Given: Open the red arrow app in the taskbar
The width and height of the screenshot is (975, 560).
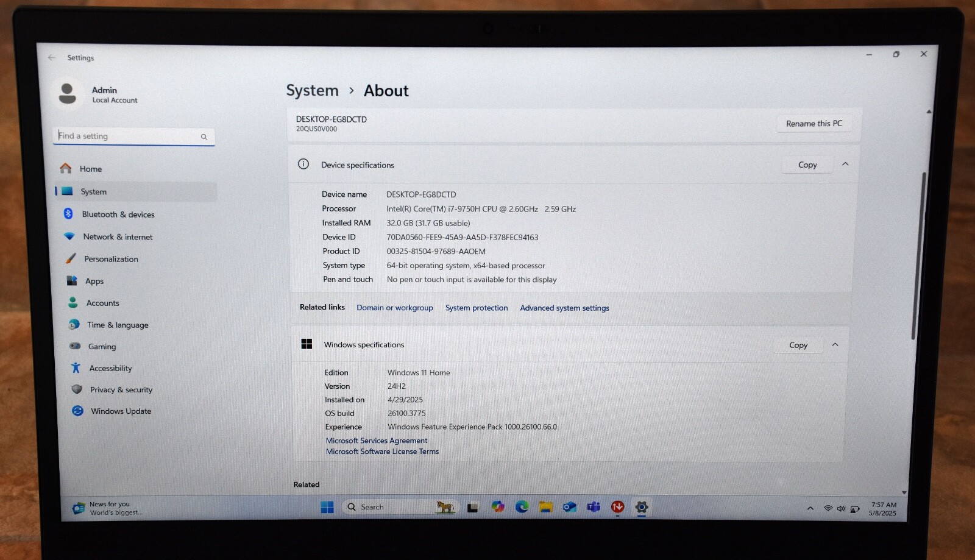Looking at the screenshot, I should (617, 507).
